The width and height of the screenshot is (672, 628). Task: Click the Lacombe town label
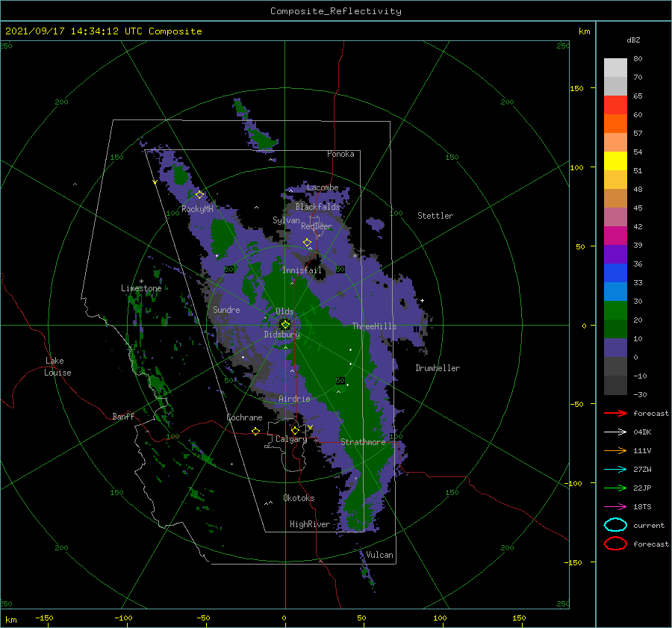(323, 187)
